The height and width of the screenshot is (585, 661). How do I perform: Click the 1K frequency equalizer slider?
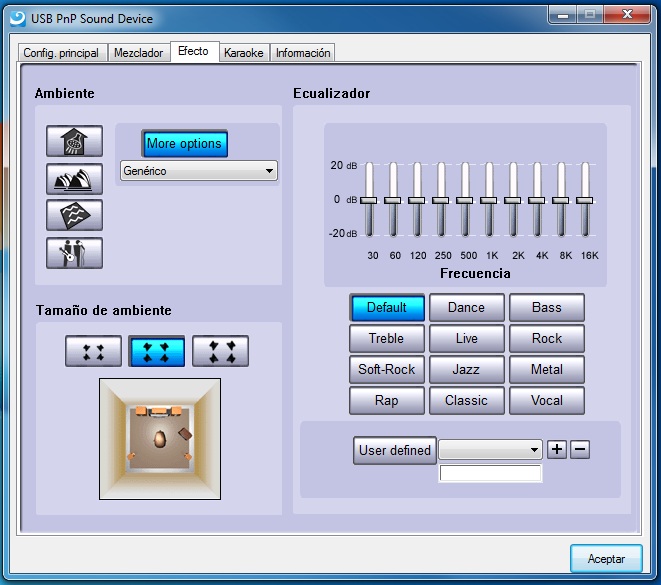coord(489,200)
